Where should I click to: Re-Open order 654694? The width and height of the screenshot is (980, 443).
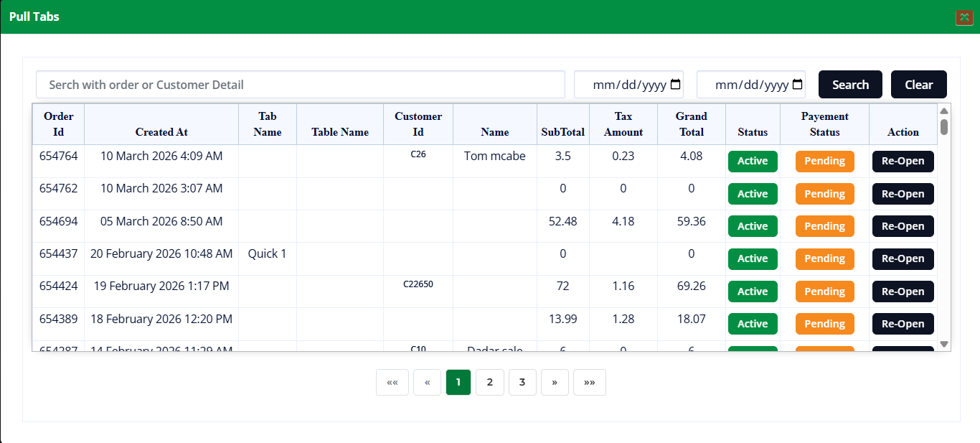(x=903, y=226)
